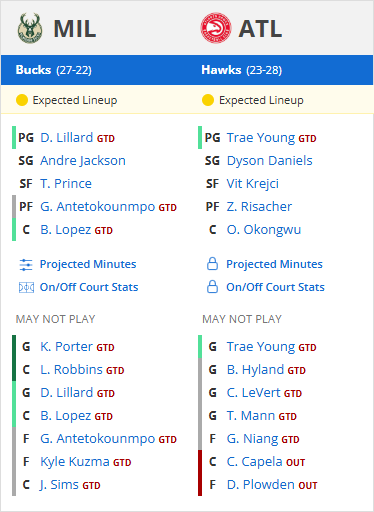The width and height of the screenshot is (374, 512).
Task: Select O. Okongwu at center
Action: [264, 230]
